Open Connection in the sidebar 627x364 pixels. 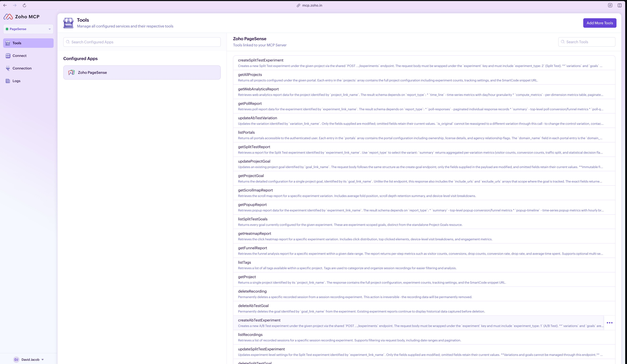(x=28, y=68)
